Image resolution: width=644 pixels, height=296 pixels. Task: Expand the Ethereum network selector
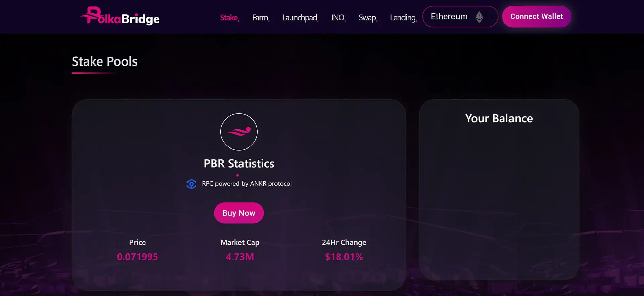tap(460, 17)
